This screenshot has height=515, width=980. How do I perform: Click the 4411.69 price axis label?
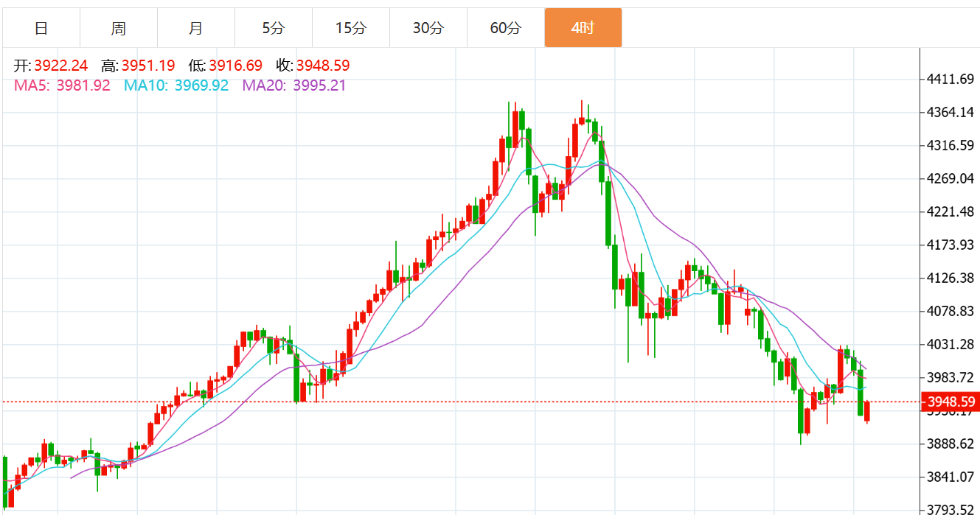(x=951, y=79)
